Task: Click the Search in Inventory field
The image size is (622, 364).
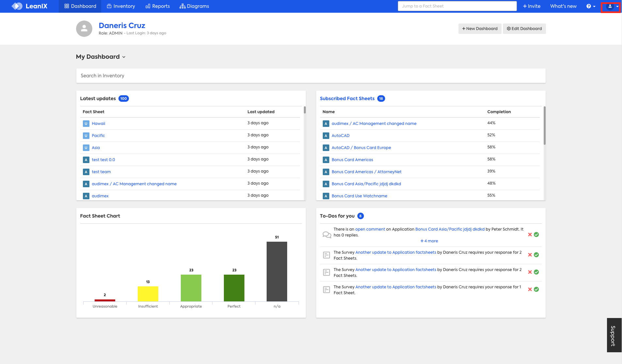Action: 311,76
